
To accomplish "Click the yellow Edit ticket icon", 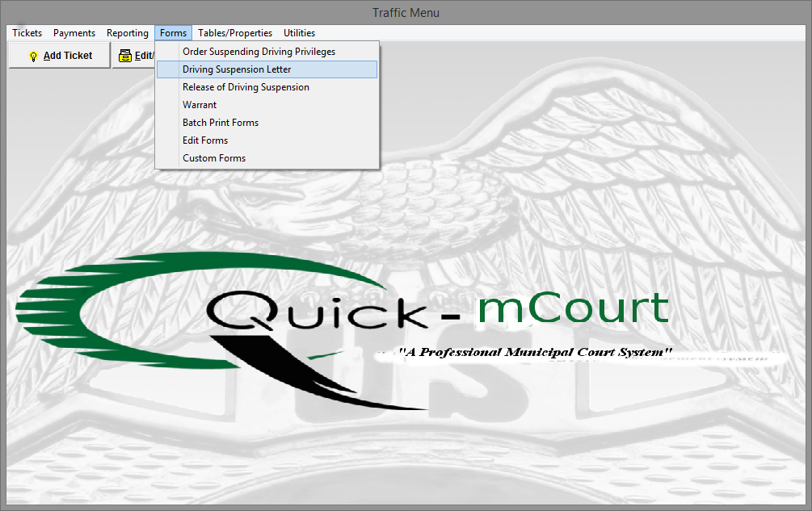I will tap(125, 56).
